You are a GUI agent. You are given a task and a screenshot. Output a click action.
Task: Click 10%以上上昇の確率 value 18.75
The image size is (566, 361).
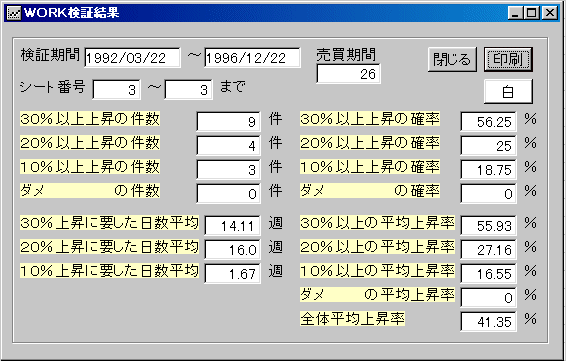click(x=488, y=170)
